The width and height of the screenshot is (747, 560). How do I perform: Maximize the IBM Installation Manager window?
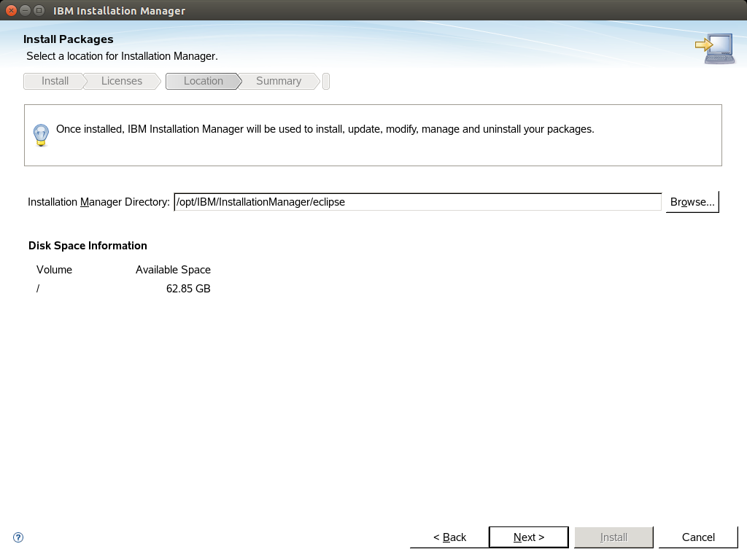[39, 10]
